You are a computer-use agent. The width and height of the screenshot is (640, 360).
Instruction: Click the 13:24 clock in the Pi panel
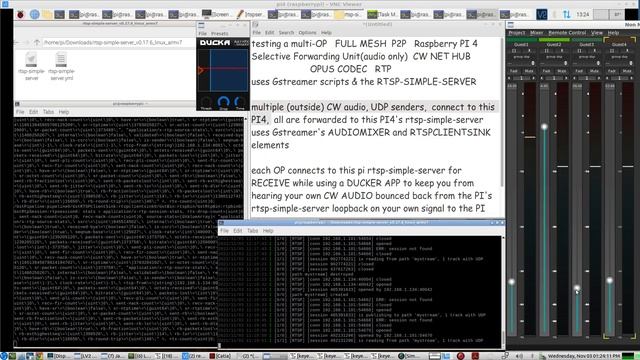[x=583, y=14]
